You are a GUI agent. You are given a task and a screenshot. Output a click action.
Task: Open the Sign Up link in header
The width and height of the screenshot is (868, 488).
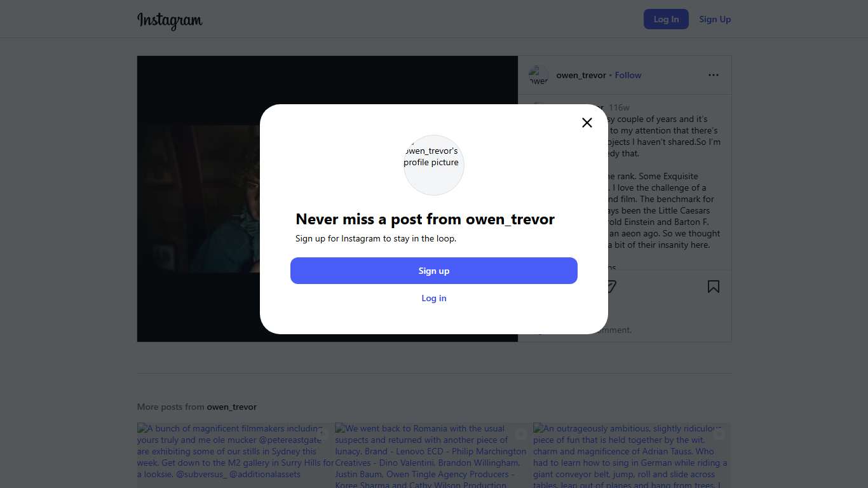715,19
